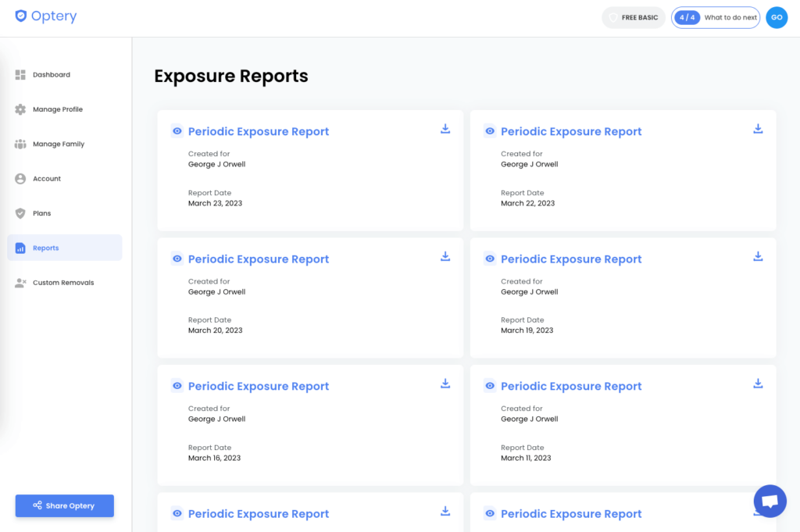Download the March 16, 2023 exposure report

445,384
